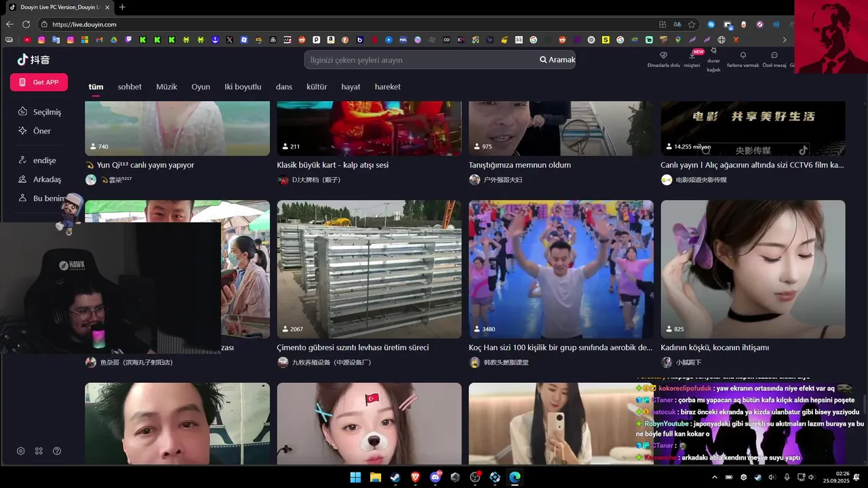Open a new browser tab with plus
This screenshot has width=868, height=488.
click(x=122, y=7)
